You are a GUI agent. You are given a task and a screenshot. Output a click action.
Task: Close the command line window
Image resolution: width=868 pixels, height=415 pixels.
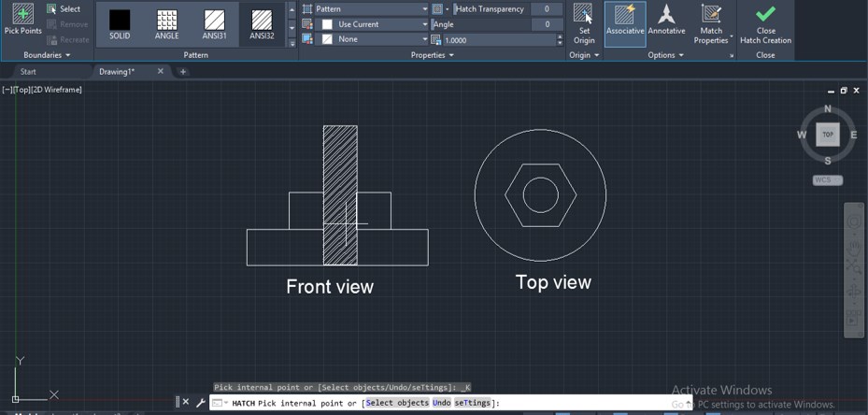click(186, 402)
